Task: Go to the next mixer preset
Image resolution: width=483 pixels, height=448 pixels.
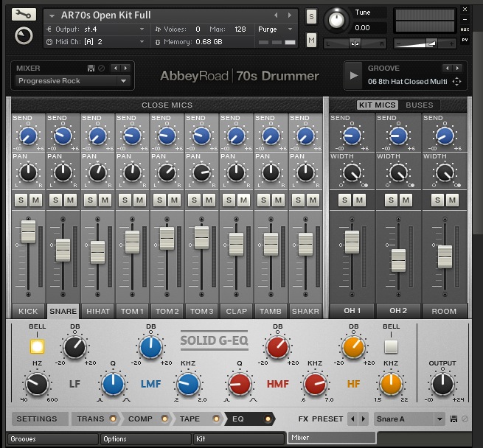Action: (125, 68)
